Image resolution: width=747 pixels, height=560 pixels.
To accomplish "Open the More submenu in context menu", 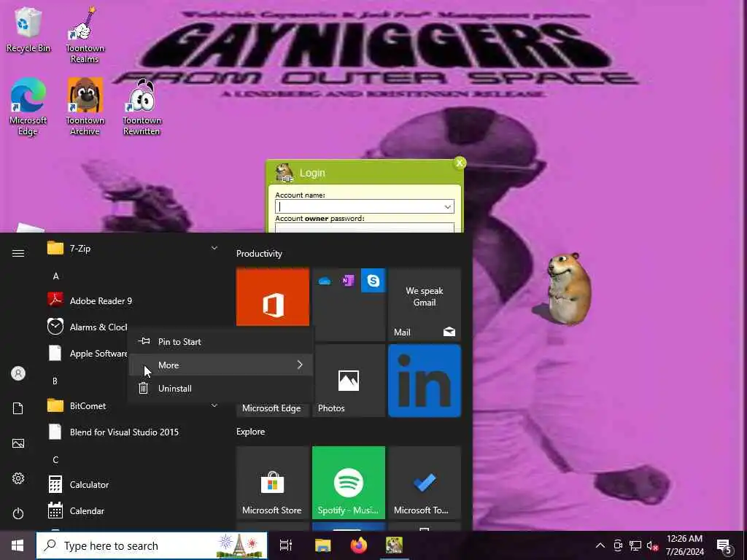I will point(221,365).
